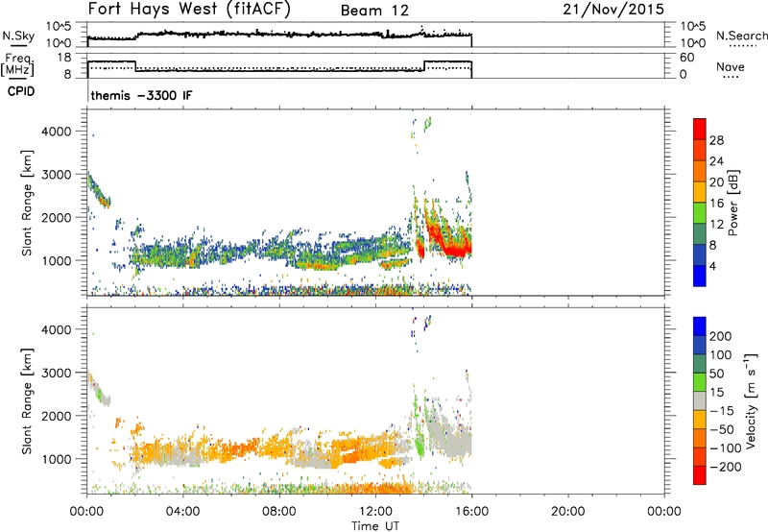Click the '12:00' time tick label
The image size is (768, 532).
[375, 512]
